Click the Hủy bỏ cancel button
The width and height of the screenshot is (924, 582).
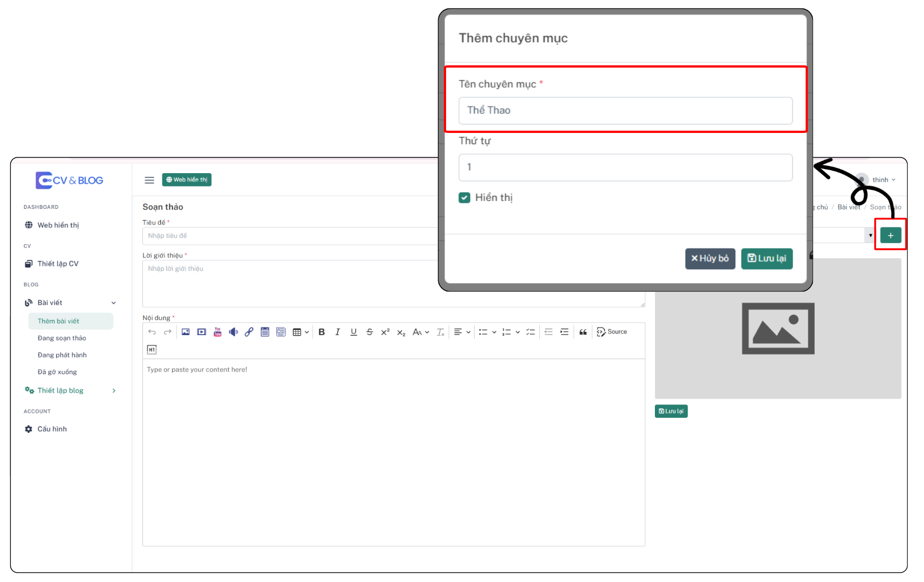(710, 259)
